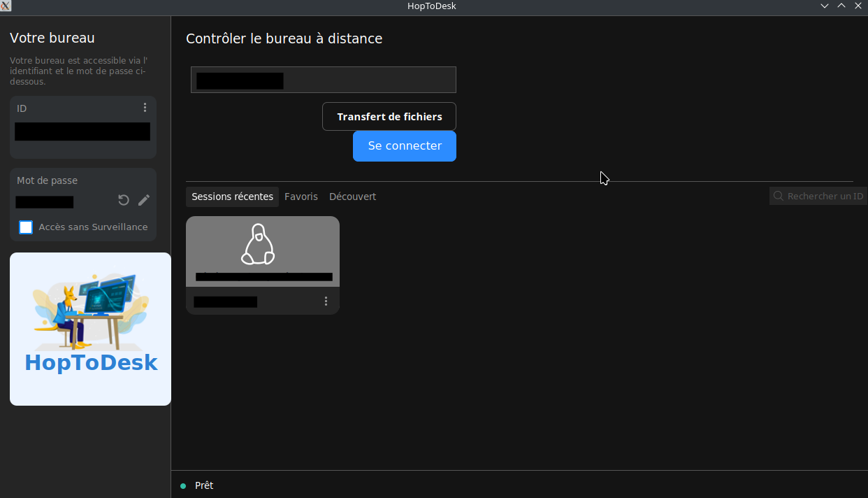Click the Linux penguin icon on session card

coord(258,245)
